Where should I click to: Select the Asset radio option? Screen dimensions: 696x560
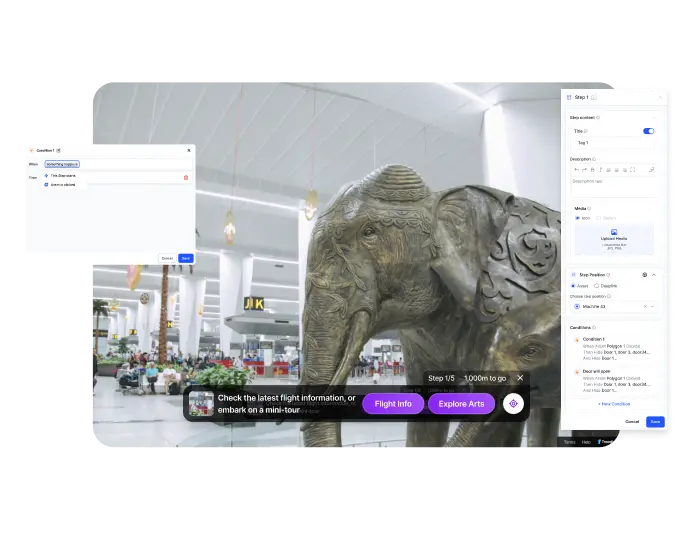(x=573, y=286)
